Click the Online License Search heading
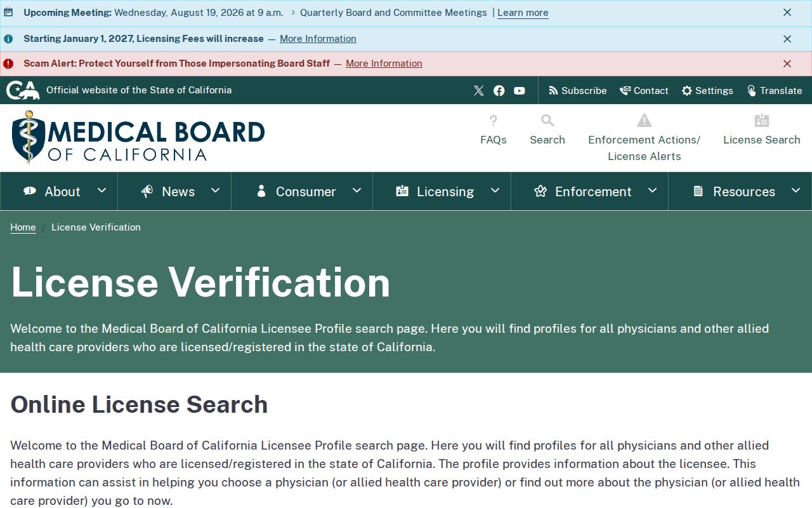Image resolution: width=812 pixels, height=508 pixels. point(139,404)
